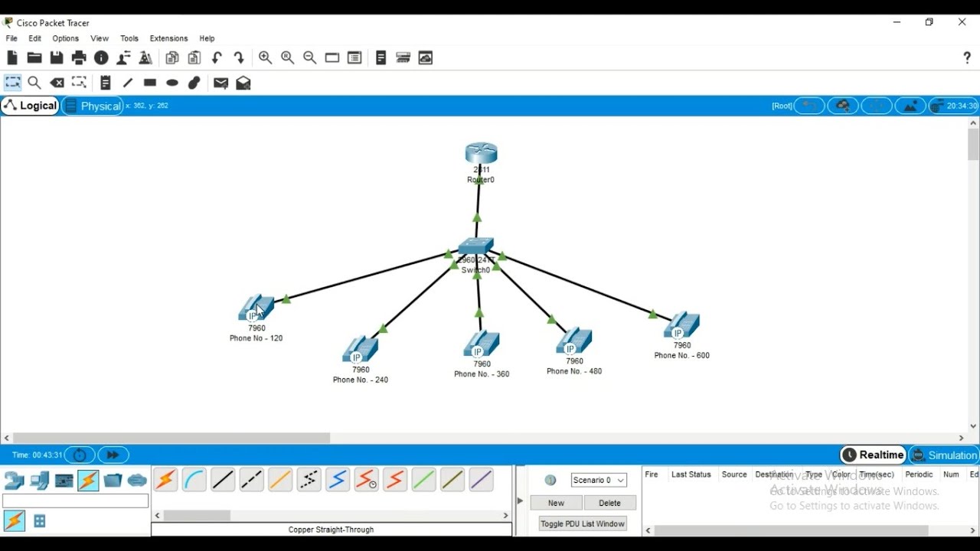The width and height of the screenshot is (980, 551).
Task: Draw a rectangle shape
Action: [150, 83]
